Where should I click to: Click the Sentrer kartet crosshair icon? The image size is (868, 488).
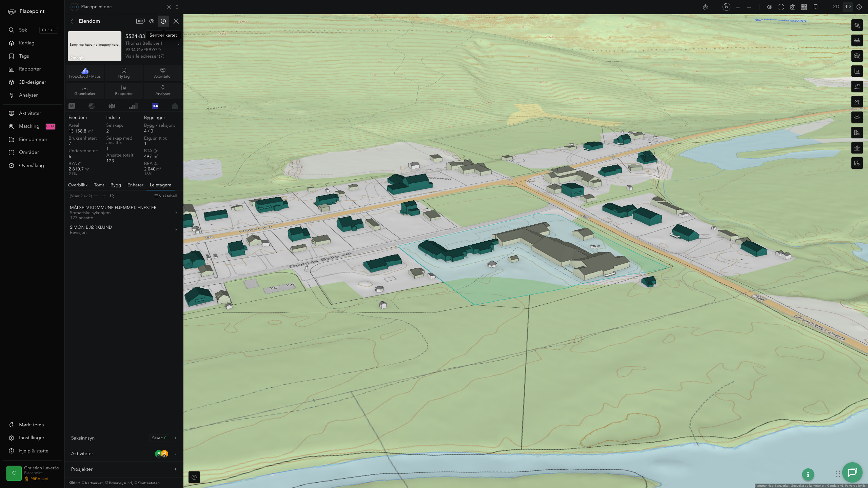[x=163, y=21]
